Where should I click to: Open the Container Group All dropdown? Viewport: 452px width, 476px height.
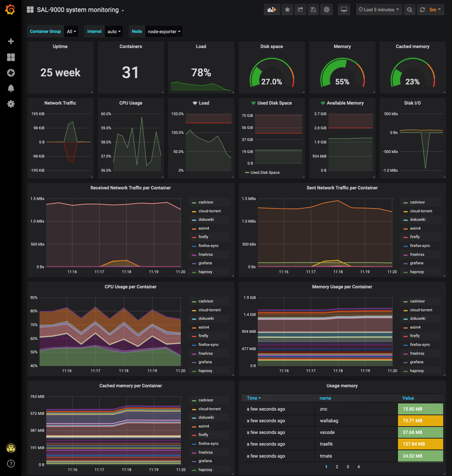(71, 31)
